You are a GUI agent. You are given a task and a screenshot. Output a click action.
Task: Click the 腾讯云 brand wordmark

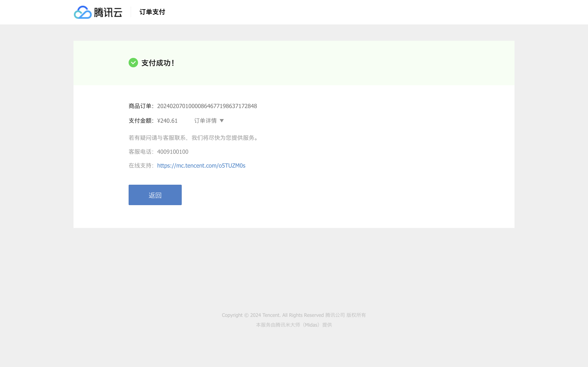pos(108,12)
